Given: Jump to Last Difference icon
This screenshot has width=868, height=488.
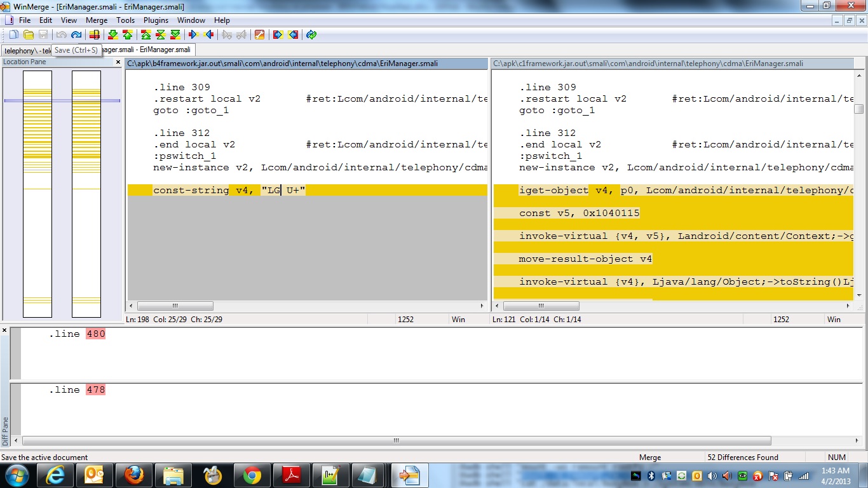Looking at the screenshot, I should coord(175,35).
